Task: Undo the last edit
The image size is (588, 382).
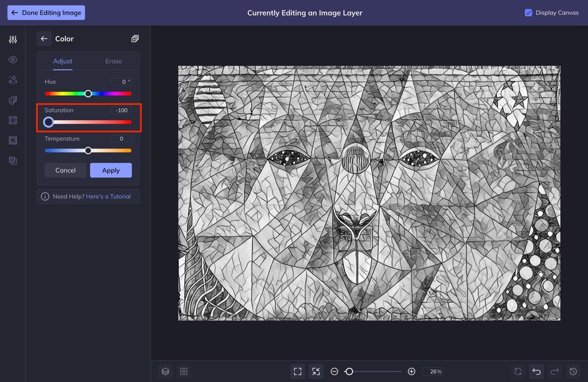Action: tap(537, 371)
